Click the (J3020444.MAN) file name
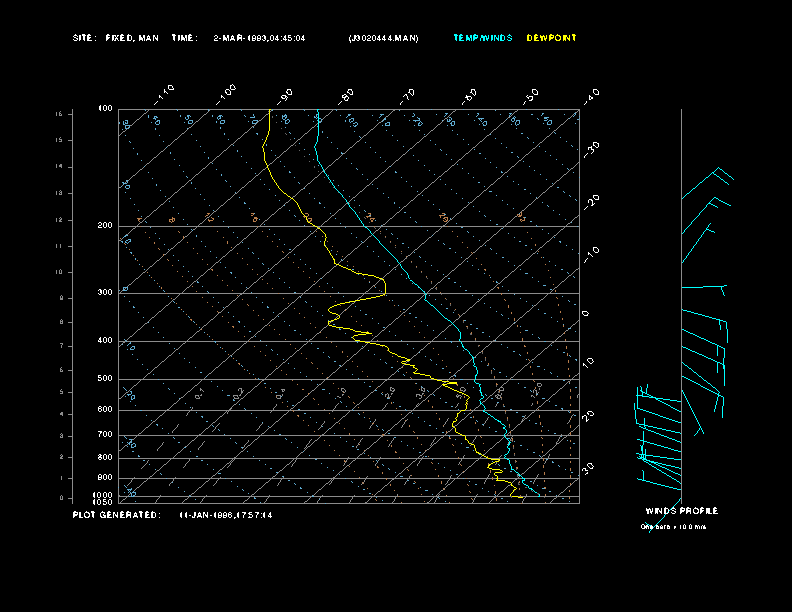The width and height of the screenshot is (792, 612). [383, 38]
